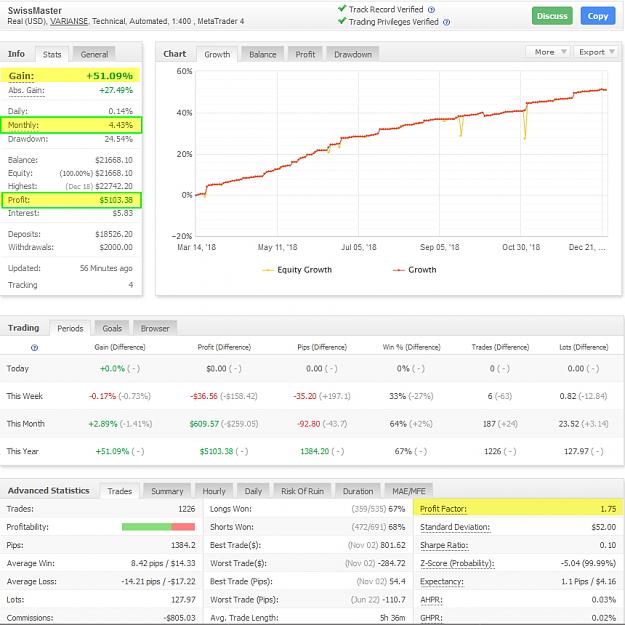The width and height of the screenshot is (625, 625).
Task: Click the help icon in Trading table header
Action: pos(34,348)
